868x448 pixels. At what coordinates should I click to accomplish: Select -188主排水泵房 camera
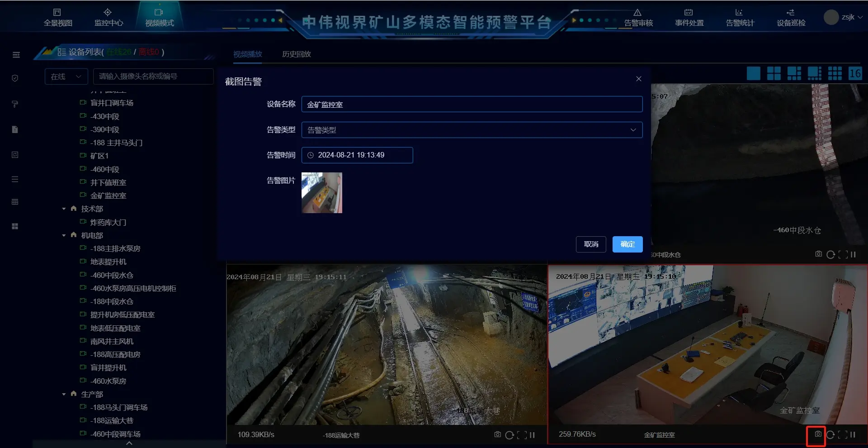click(115, 248)
